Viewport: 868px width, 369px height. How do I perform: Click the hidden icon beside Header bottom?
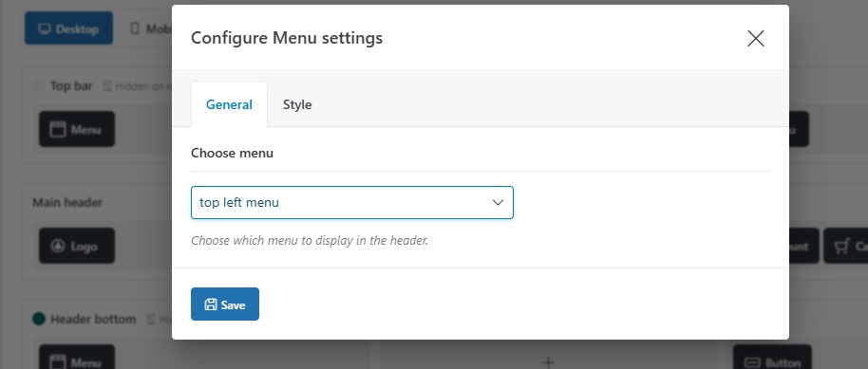(151, 320)
